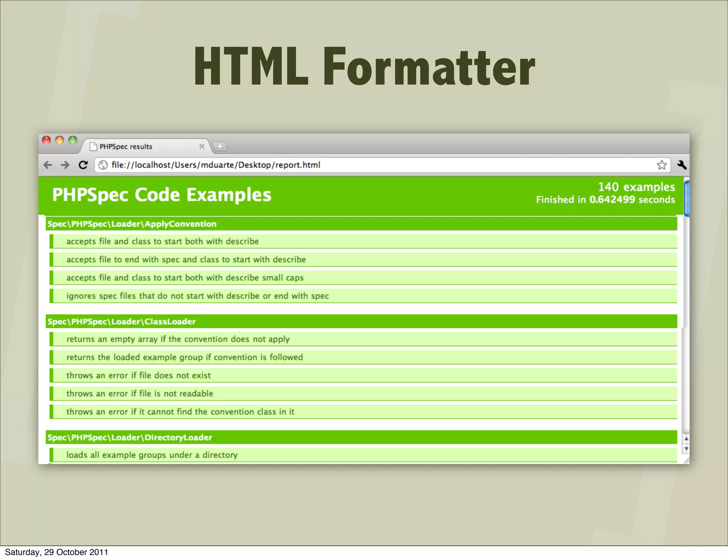Image resolution: width=728 pixels, height=560 pixels.
Task: Open the wrench settings menu
Action: pos(682,165)
